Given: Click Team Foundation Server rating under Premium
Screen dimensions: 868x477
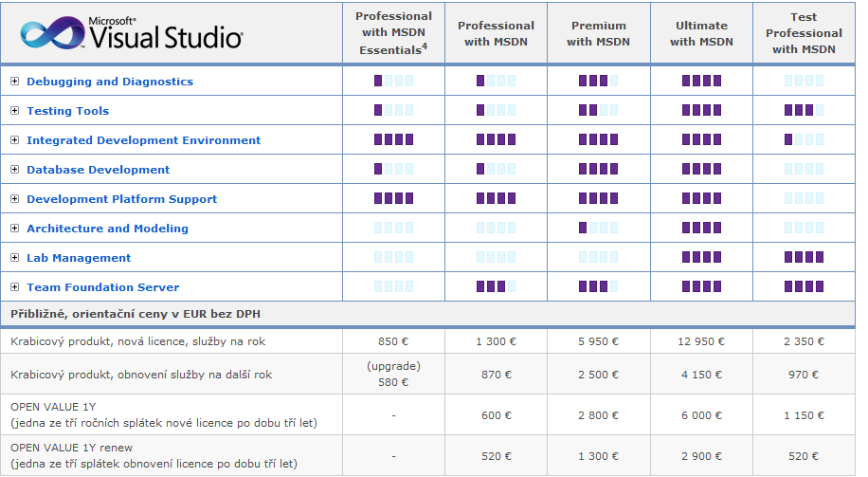Looking at the screenshot, I should click(x=599, y=286).
